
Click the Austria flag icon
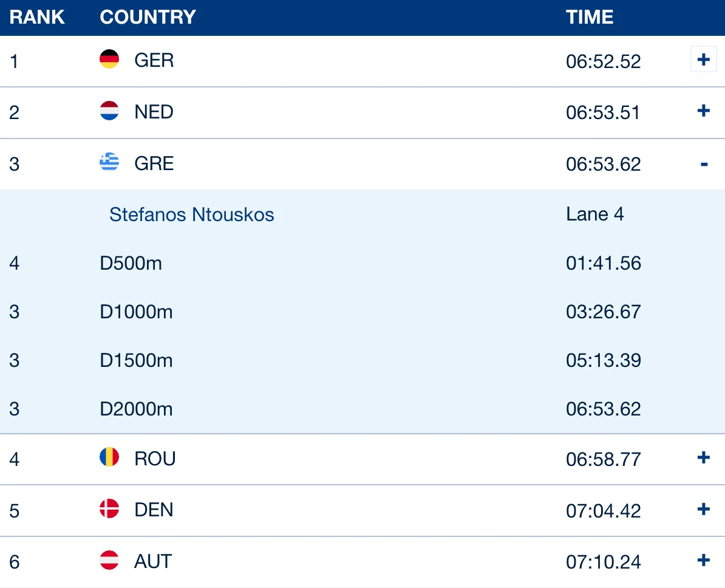tap(109, 560)
